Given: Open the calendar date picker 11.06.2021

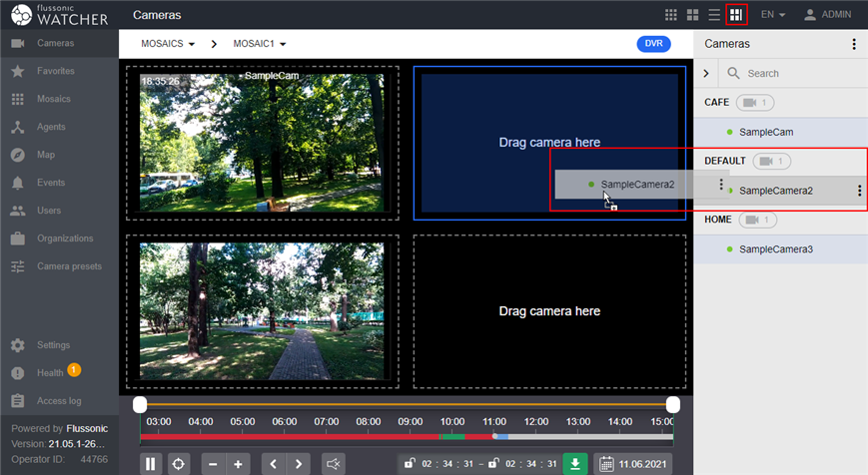Looking at the screenshot, I should point(633,464).
